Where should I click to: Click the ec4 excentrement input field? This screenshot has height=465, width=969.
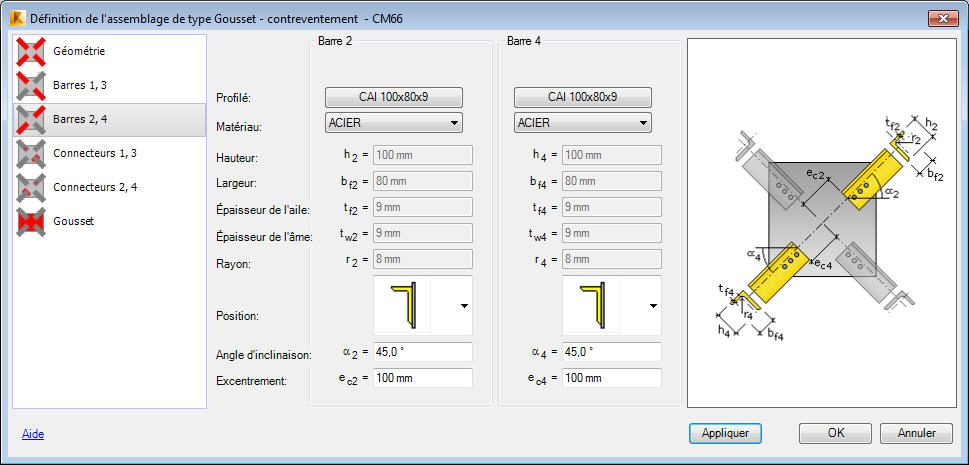click(x=612, y=378)
